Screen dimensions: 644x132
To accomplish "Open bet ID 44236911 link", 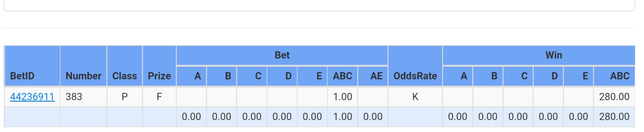I will [x=32, y=97].
